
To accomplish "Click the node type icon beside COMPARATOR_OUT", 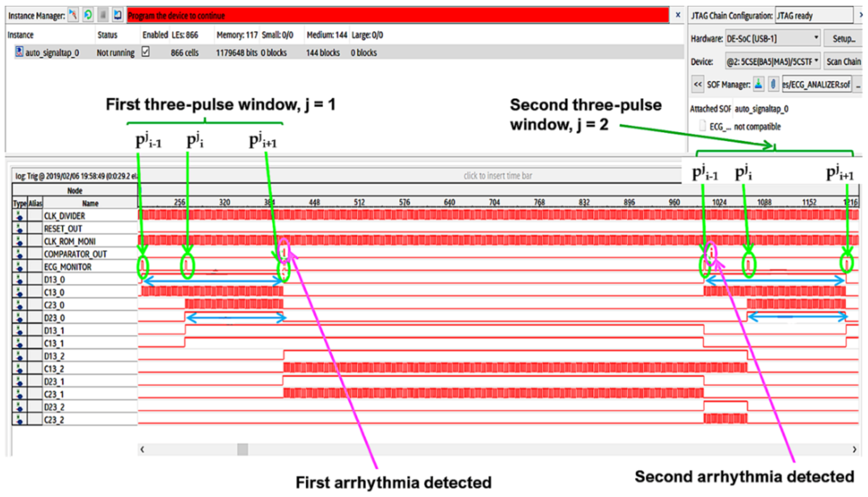I will tap(20, 254).
